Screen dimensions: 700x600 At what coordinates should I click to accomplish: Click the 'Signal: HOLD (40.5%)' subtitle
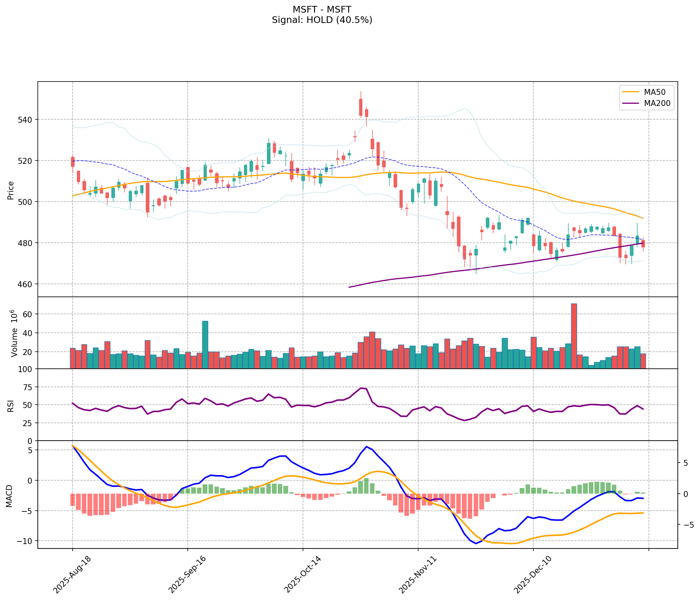point(322,20)
